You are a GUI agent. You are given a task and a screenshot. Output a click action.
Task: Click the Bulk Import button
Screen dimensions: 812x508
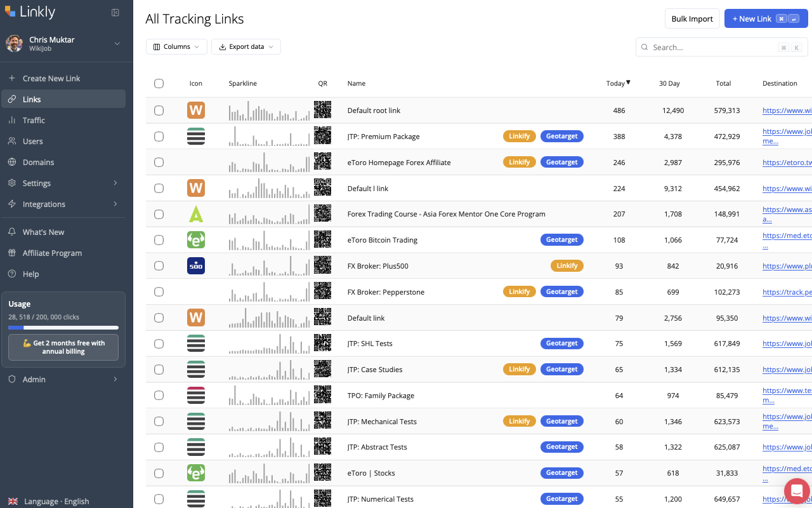pyautogui.click(x=692, y=18)
